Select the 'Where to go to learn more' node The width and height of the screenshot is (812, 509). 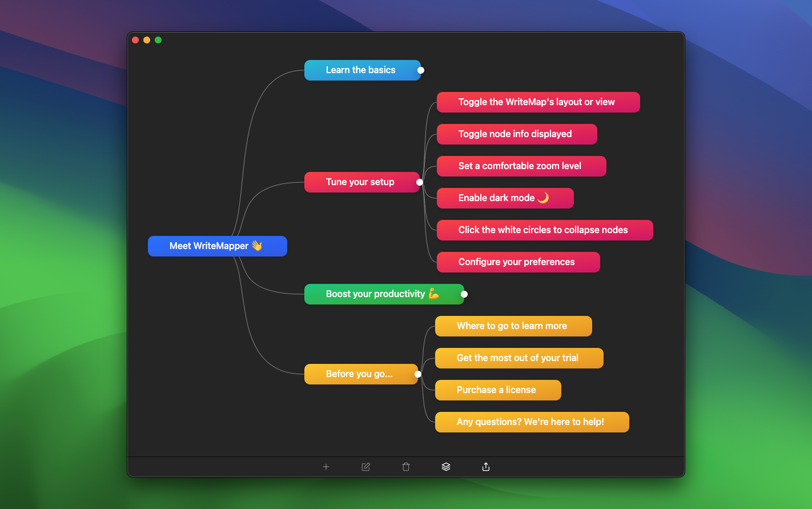513,326
